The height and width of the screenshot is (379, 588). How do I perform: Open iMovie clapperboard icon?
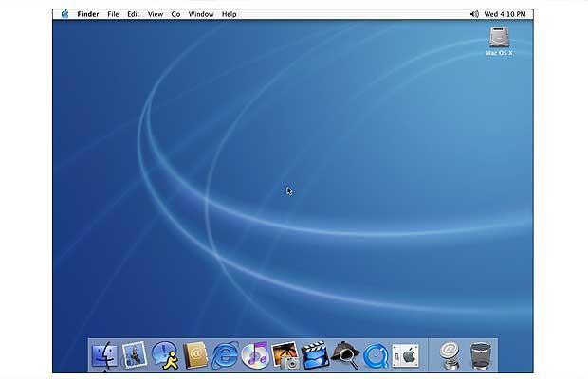pyautogui.click(x=315, y=355)
